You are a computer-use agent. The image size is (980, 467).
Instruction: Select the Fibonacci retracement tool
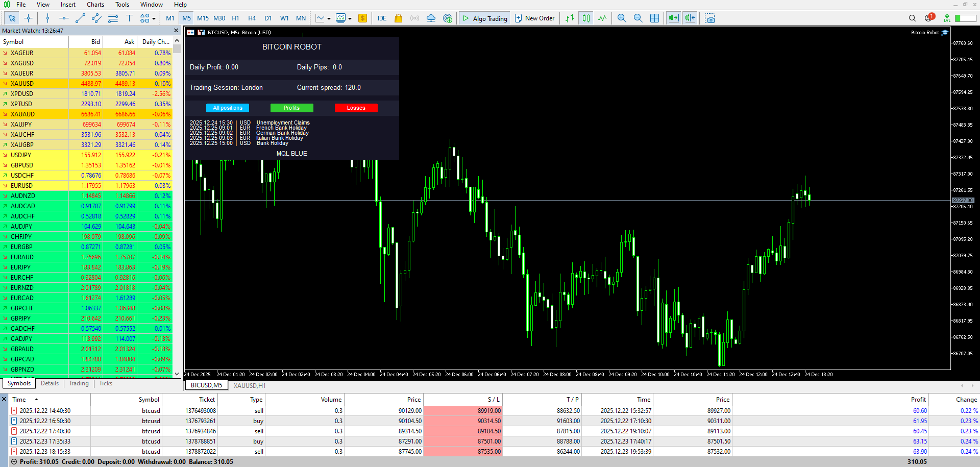pos(113,18)
